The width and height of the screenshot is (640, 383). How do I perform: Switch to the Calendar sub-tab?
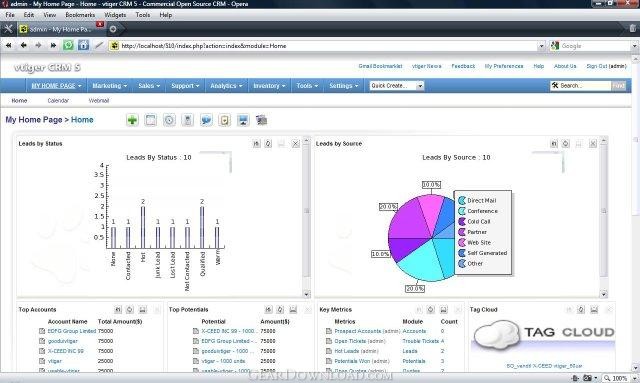58,100
